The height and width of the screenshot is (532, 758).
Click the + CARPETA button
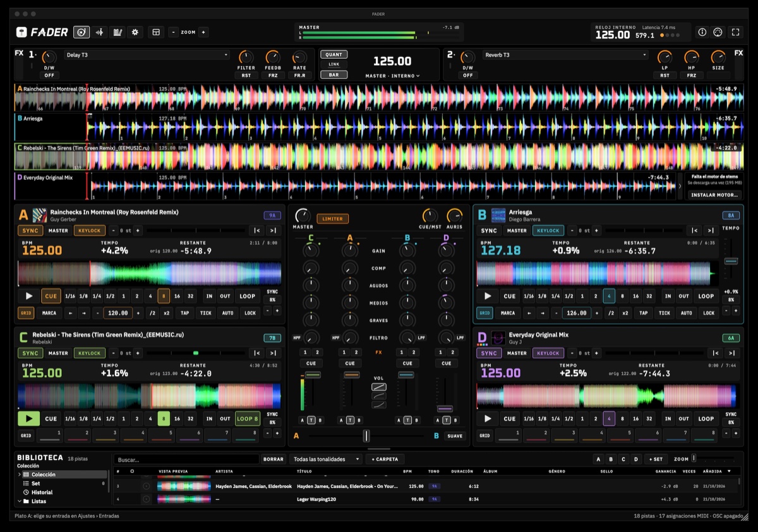click(385, 459)
